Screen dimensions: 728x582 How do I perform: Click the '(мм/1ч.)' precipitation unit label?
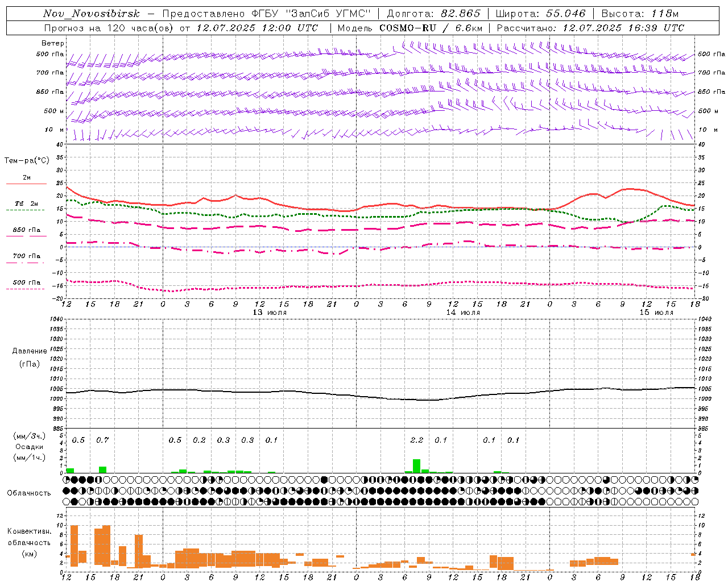click(x=30, y=458)
